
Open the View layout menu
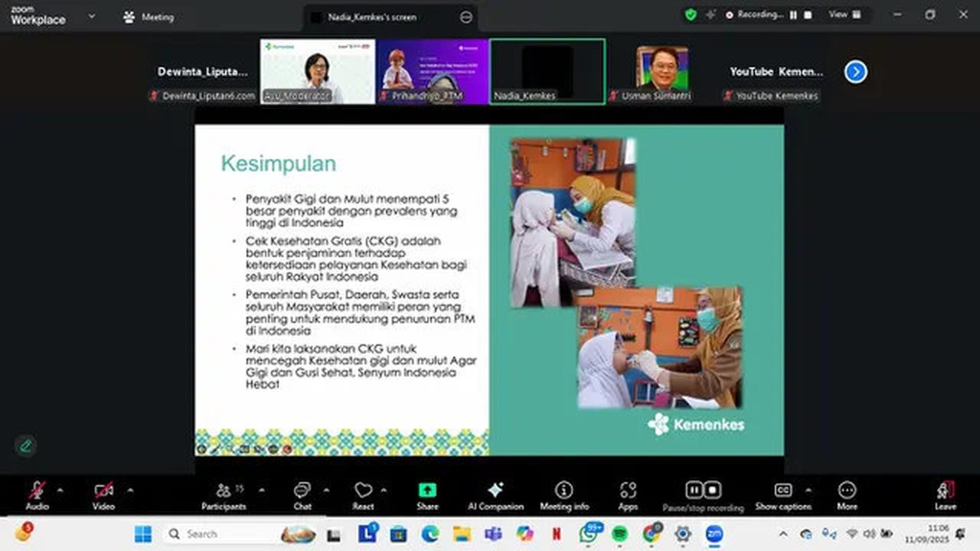pyautogui.click(x=845, y=15)
